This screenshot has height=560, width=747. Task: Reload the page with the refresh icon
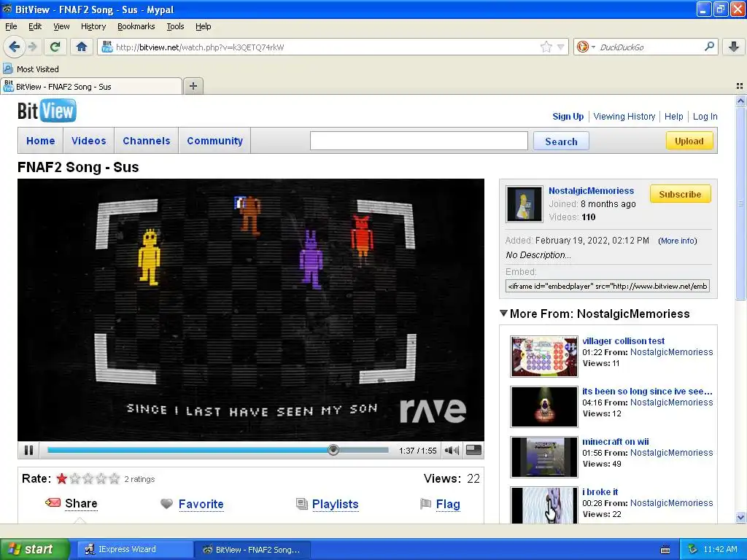(55, 47)
